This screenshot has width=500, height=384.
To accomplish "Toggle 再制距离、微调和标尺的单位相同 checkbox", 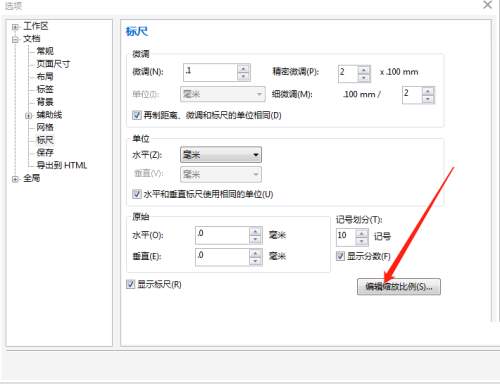I will (x=137, y=115).
